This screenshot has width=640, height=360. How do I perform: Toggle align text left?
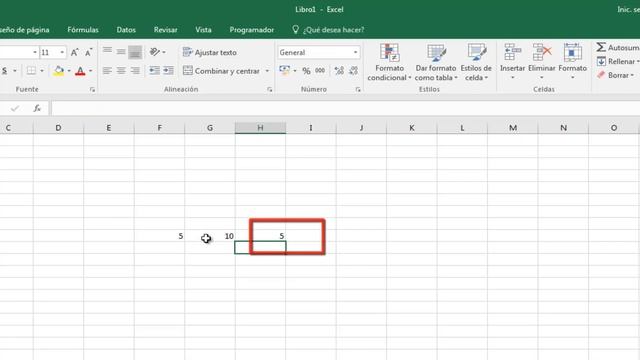pos(107,71)
